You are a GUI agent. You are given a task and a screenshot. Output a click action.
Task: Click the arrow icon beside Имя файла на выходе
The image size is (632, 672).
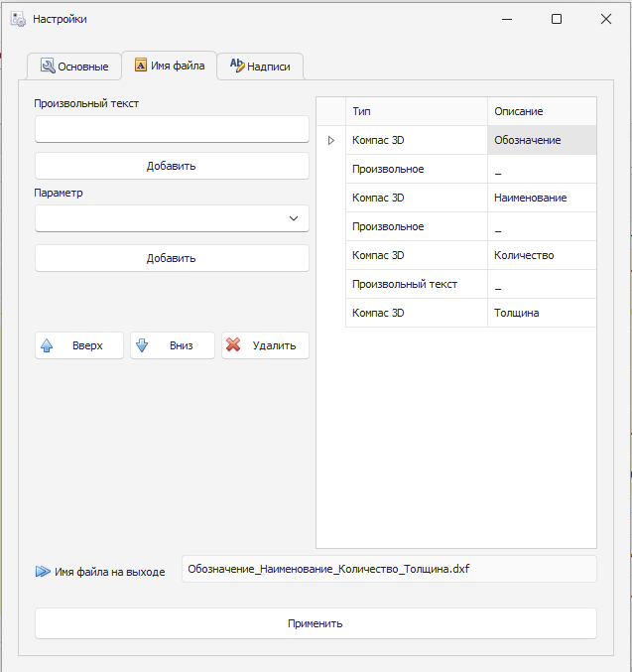point(42,572)
